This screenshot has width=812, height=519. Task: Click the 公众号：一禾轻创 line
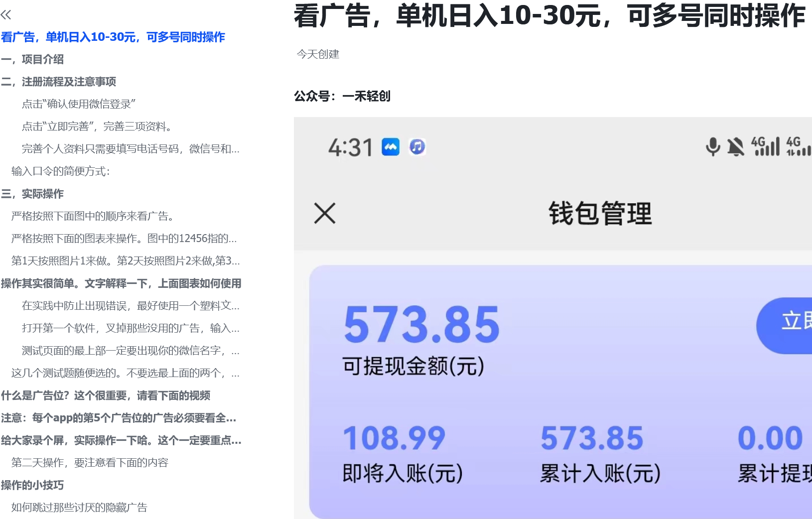(x=342, y=96)
